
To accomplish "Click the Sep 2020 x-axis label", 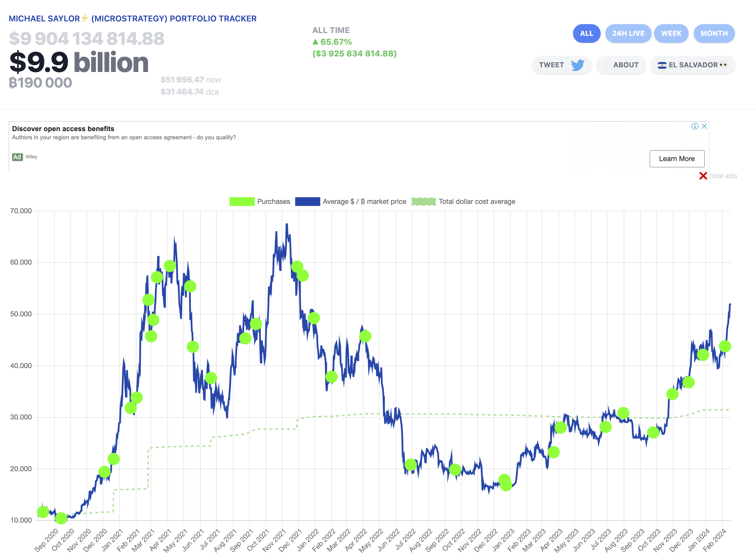I will pyautogui.click(x=46, y=540).
